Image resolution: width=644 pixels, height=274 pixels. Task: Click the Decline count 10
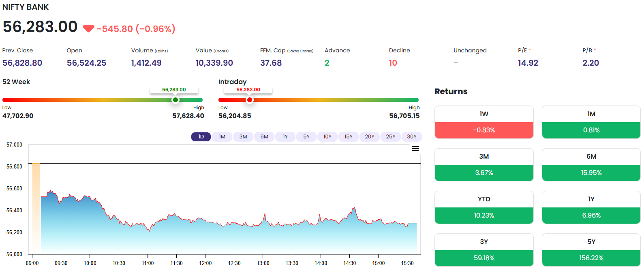(x=393, y=63)
